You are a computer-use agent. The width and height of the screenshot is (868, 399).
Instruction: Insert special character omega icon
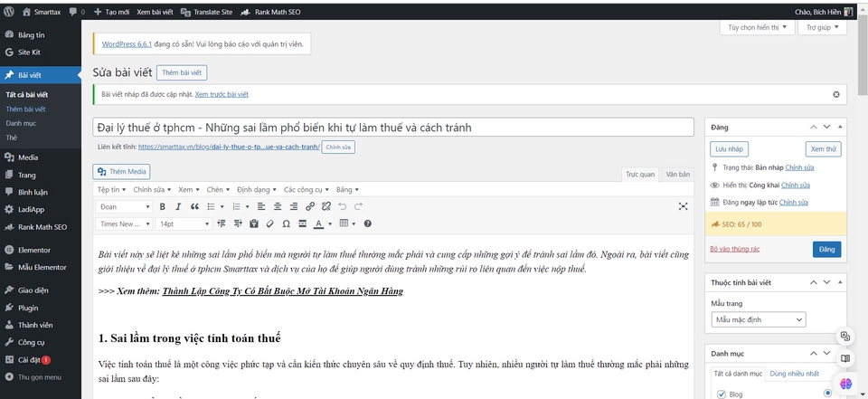click(287, 223)
